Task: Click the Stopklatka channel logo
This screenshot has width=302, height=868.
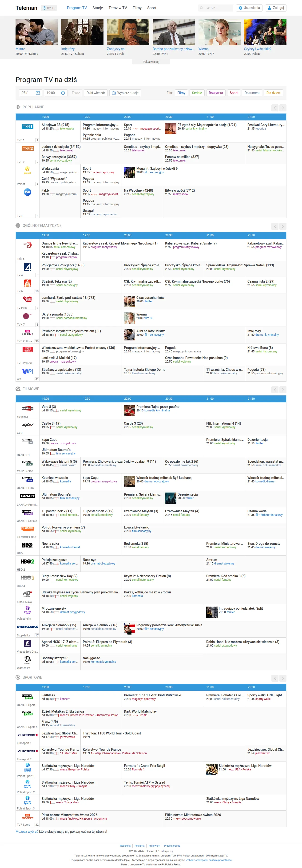Action: [x=27, y=627]
